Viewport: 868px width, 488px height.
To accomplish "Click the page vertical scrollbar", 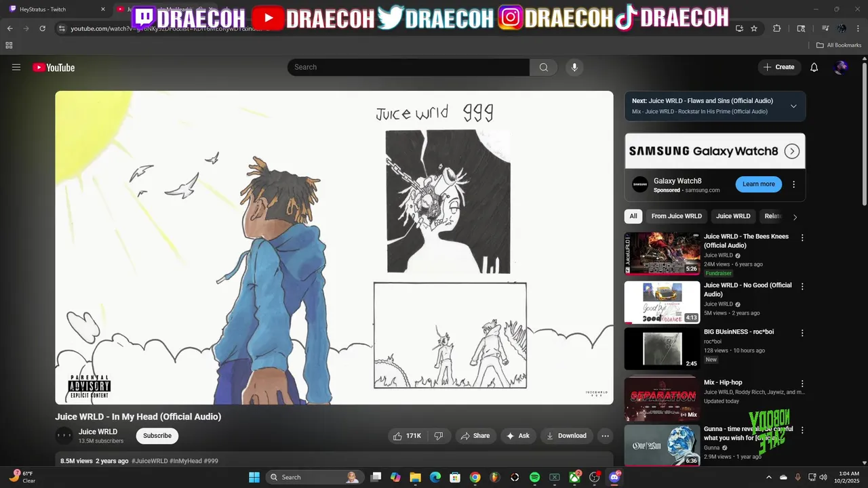I will (865, 136).
